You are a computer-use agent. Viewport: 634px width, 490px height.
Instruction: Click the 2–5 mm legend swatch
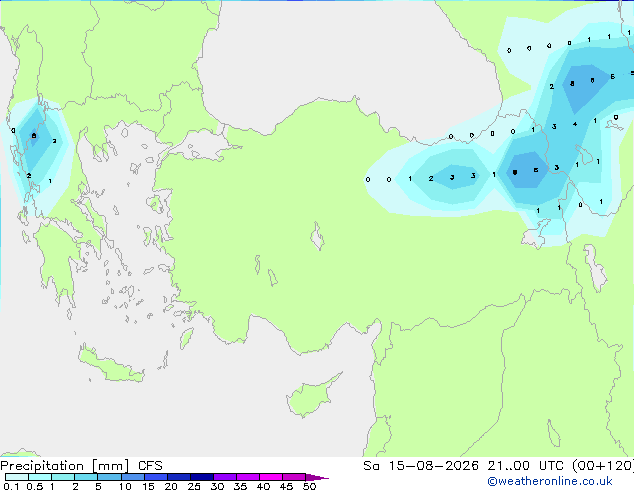pyautogui.click(x=86, y=477)
